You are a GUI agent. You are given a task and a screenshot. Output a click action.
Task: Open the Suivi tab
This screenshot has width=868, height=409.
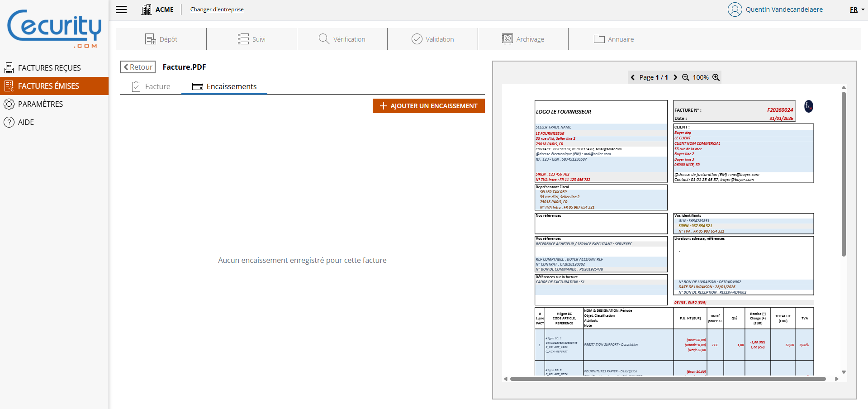[251, 39]
